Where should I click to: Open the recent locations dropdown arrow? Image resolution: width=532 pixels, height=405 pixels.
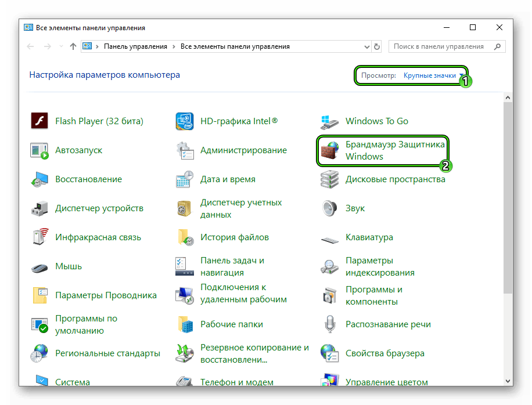click(x=61, y=46)
